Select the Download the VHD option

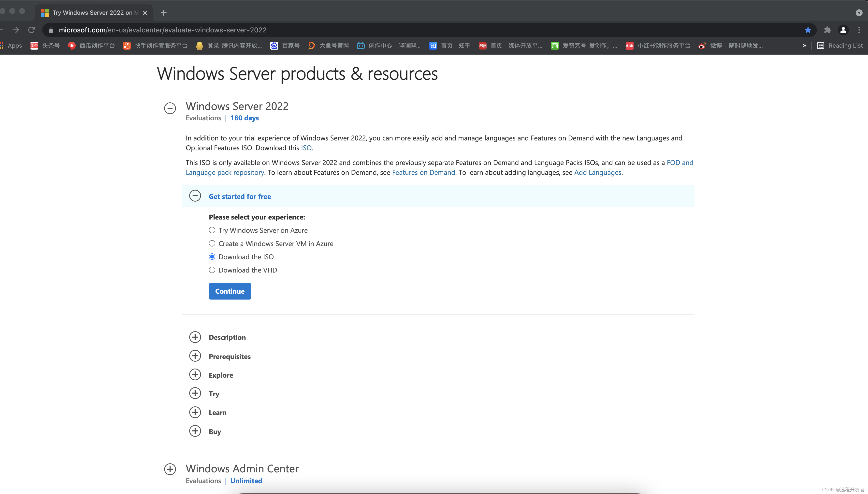[212, 270]
